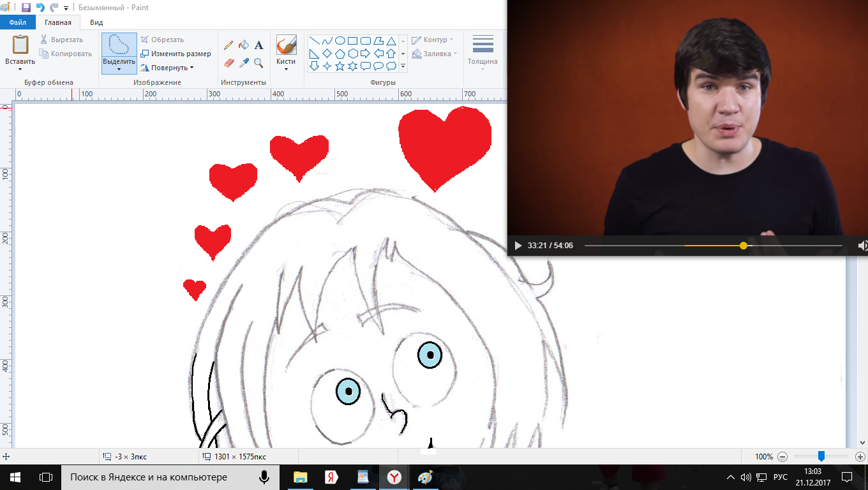Expand the Кисти brushes dropdown
This screenshot has width=868, height=490.
(x=286, y=69)
